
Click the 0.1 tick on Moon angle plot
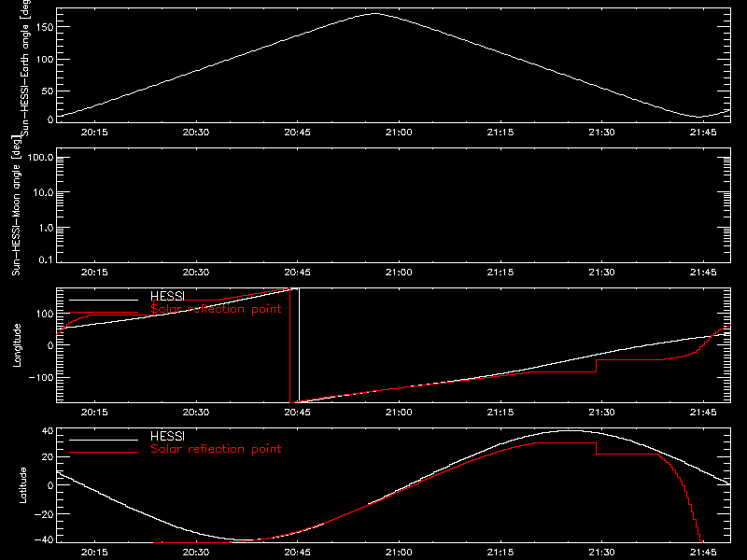(x=46, y=259)
